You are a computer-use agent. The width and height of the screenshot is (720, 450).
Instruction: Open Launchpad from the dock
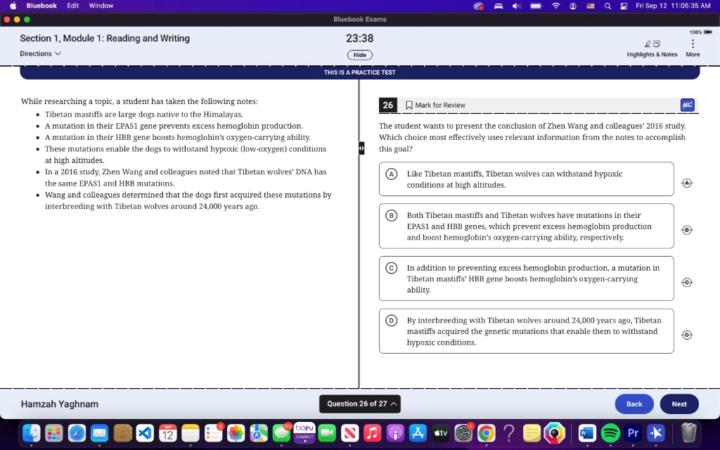(x=54, y=433)
